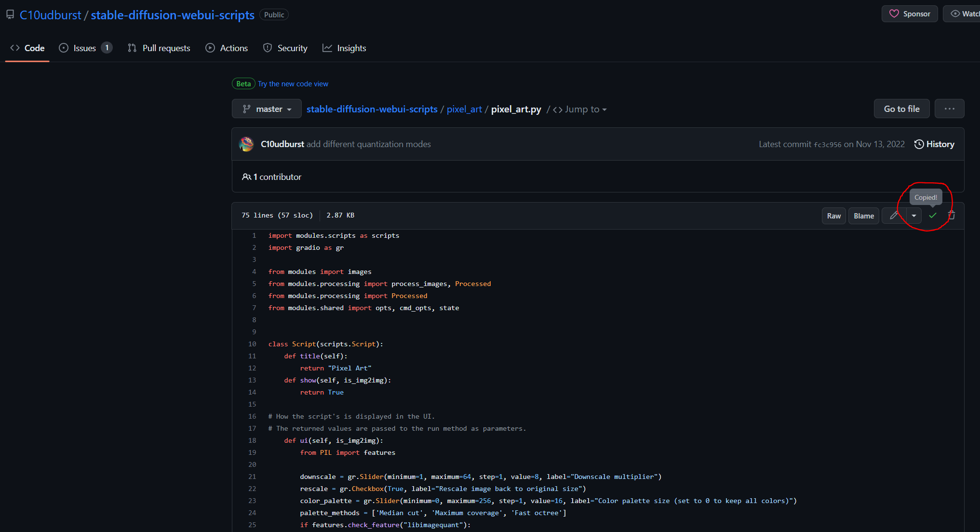Expand the master branch dropdown
Viewport: 980px width, 532px height.
(x=267, y=109)
